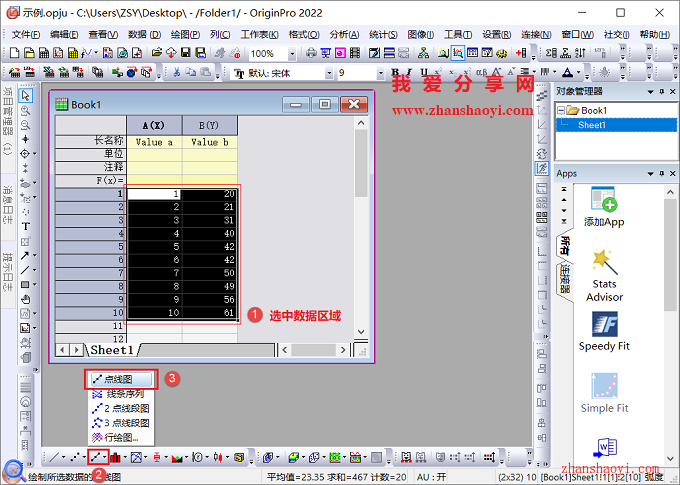
Task: Choose 行绘图... from the popup menu
Action: pyautogui.click(x=121, y=437)
